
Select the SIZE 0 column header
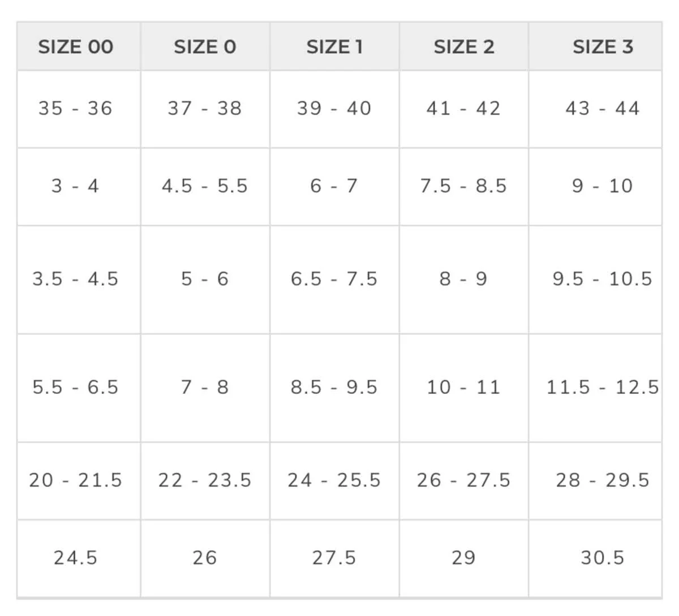coord(205,47)
